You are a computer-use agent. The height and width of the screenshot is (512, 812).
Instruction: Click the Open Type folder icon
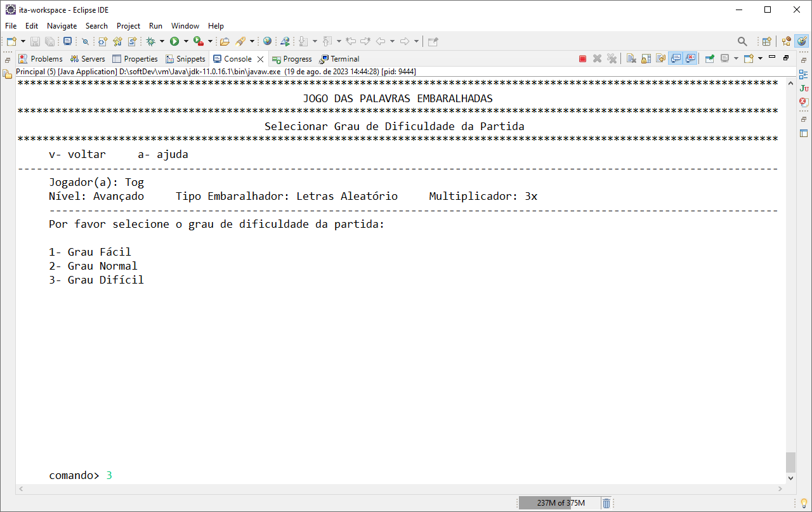point(225,41)
